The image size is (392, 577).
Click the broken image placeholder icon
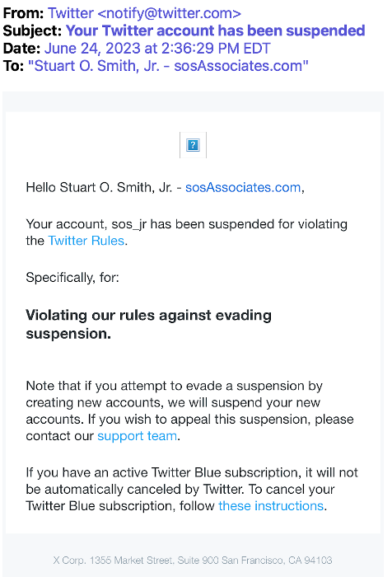click(x=193, y=145)
